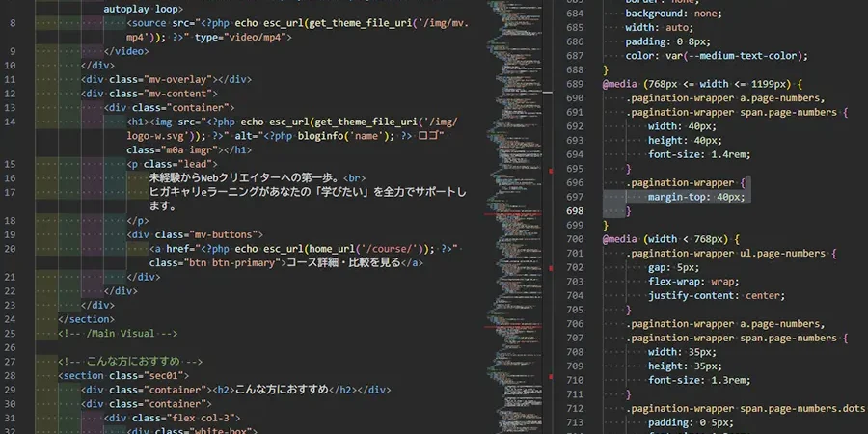Click the autoplay loop attributes text
868x434 pixels.
pos(144,9)
